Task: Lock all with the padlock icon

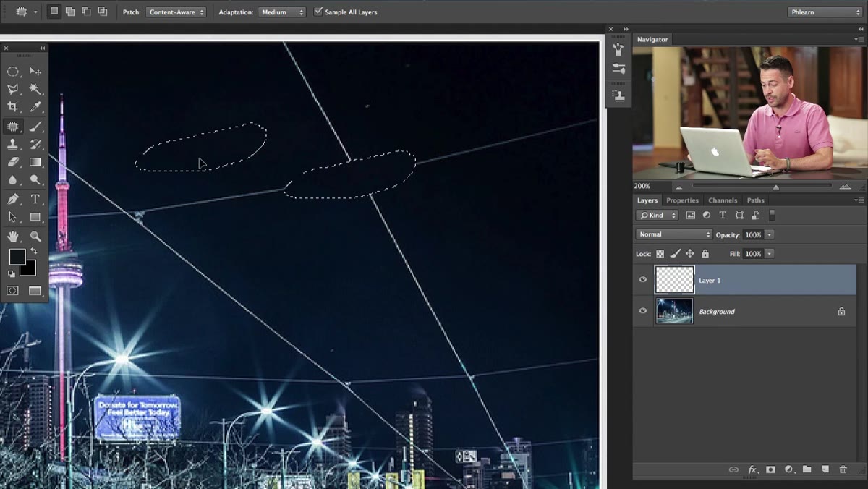Action: pos(705,254)
